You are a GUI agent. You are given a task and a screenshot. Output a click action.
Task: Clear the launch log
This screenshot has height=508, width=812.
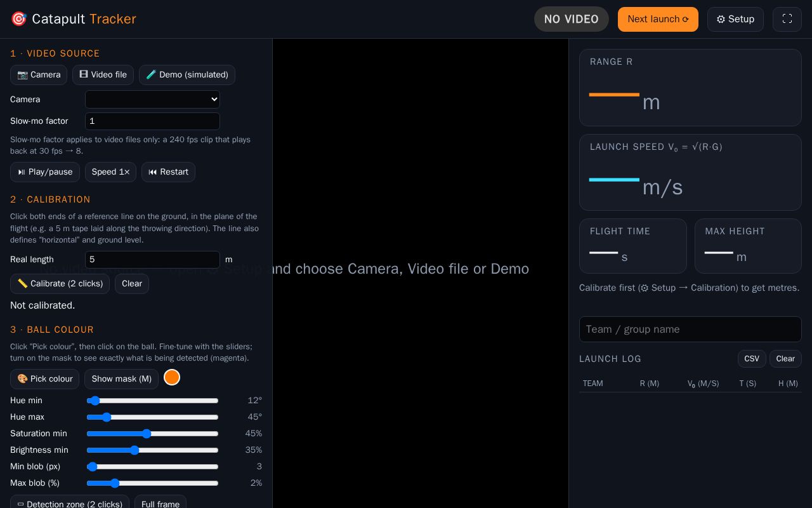click(785, 359)
